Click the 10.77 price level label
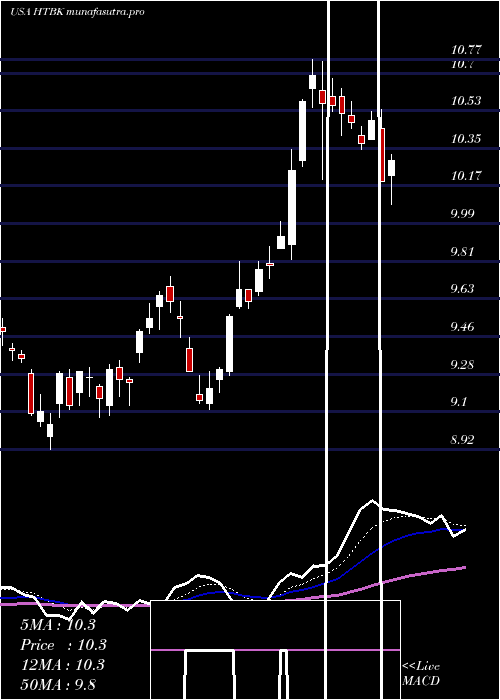Viewport: 500px width, 700px height. click(466, 50)
